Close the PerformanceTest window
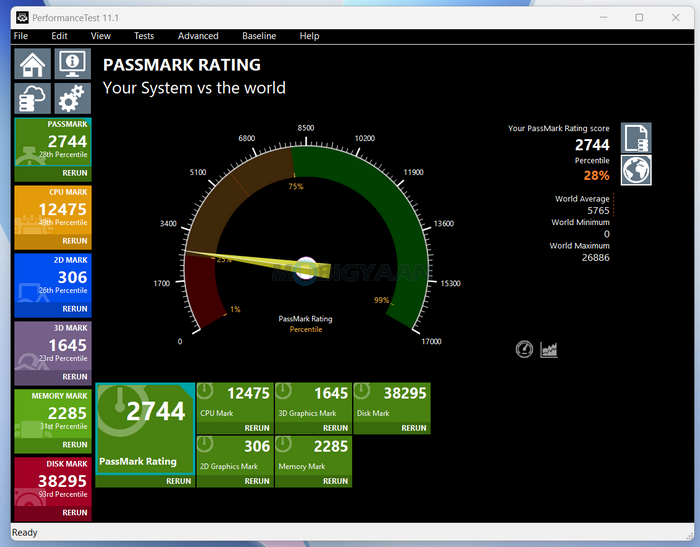The height and width of the screenshot is (547, 700). (x=675, y=17)
